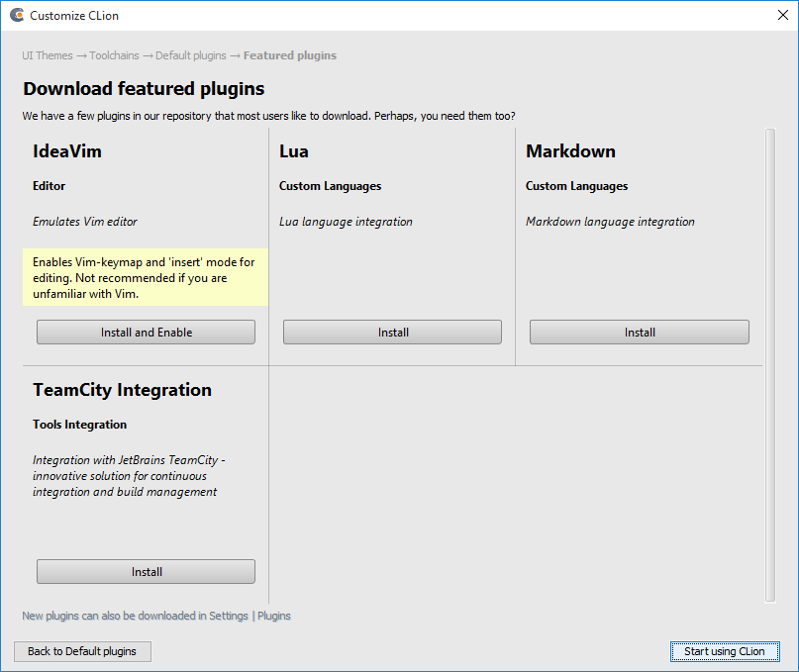
Task: Install the Lua plugin
Action: pos(392,333)
